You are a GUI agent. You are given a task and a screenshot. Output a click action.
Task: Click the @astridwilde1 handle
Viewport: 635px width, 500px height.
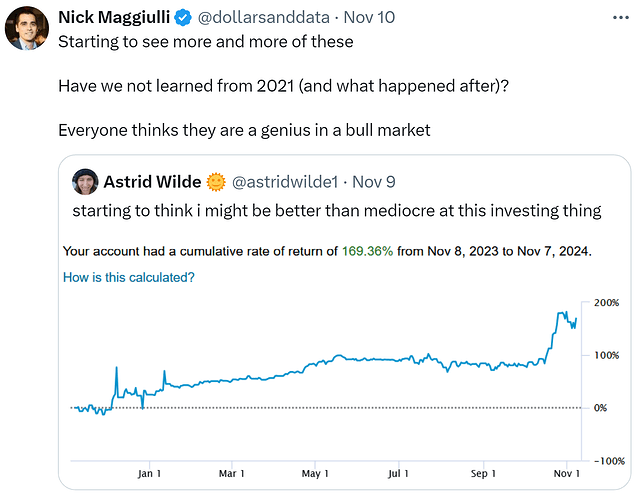pyautogui.click(x=285, y=182)
